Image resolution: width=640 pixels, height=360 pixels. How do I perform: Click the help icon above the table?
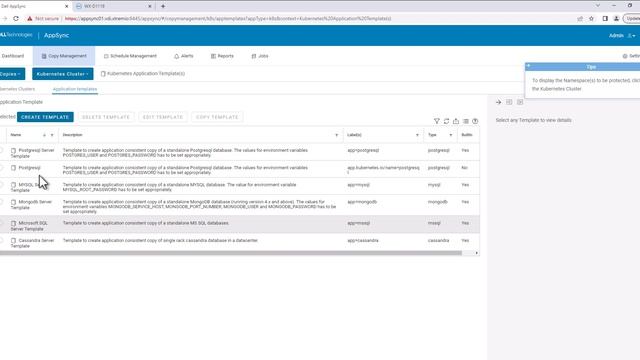[x=475, y=121]
